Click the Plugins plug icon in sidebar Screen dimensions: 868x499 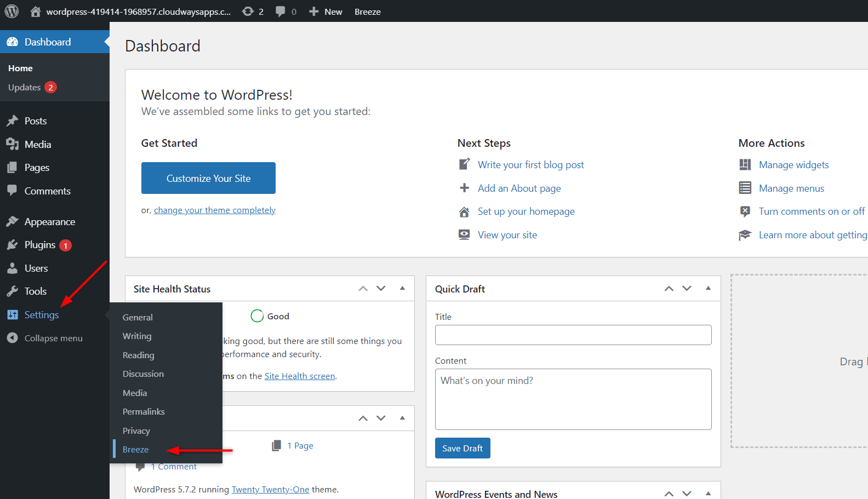[x=12, y=245]
